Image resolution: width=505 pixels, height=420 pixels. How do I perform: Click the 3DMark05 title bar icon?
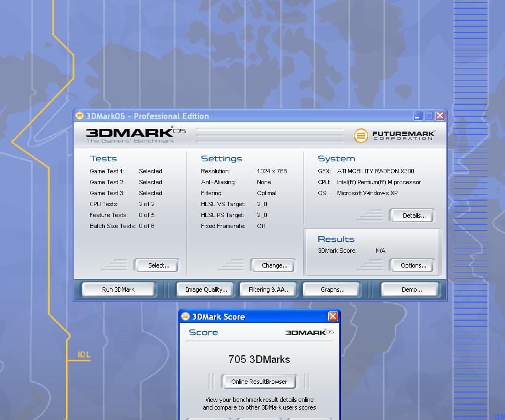tap(79, 116)
